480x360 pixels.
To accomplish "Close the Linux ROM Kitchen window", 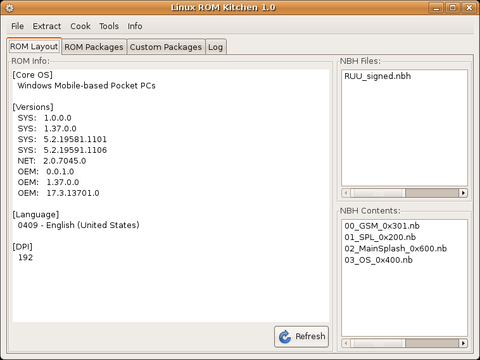I will (x=469, y=8).
